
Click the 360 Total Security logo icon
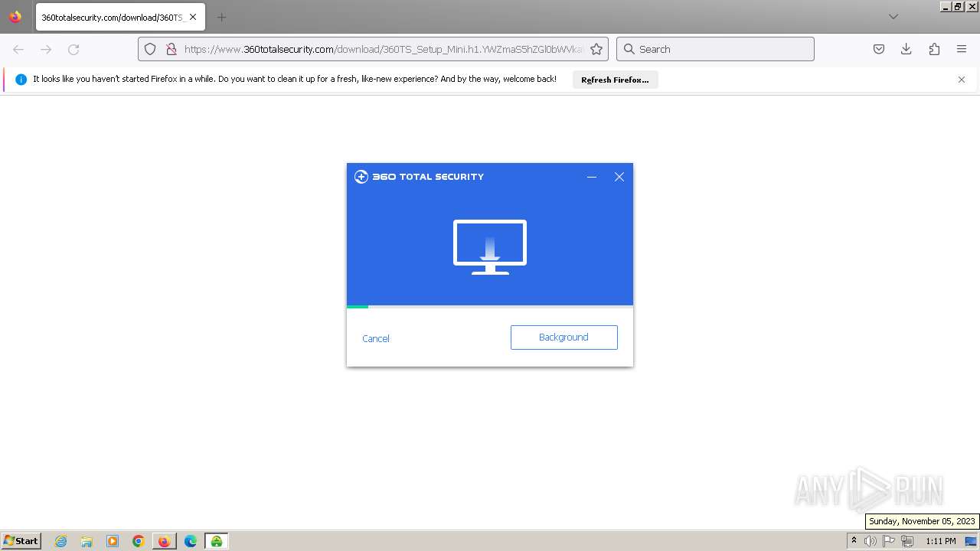(361, 177)
